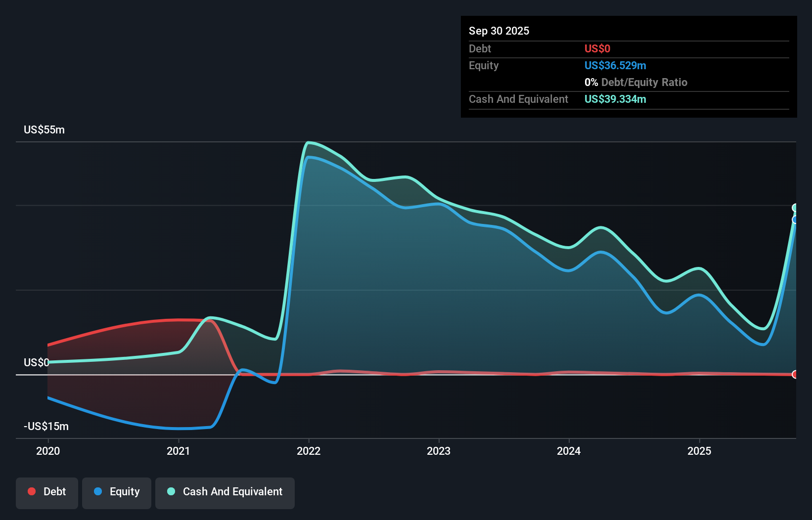812x520 pixels.
Task: Click the teal Cash And Equivalent legend dot
Action: coord(171,491)
